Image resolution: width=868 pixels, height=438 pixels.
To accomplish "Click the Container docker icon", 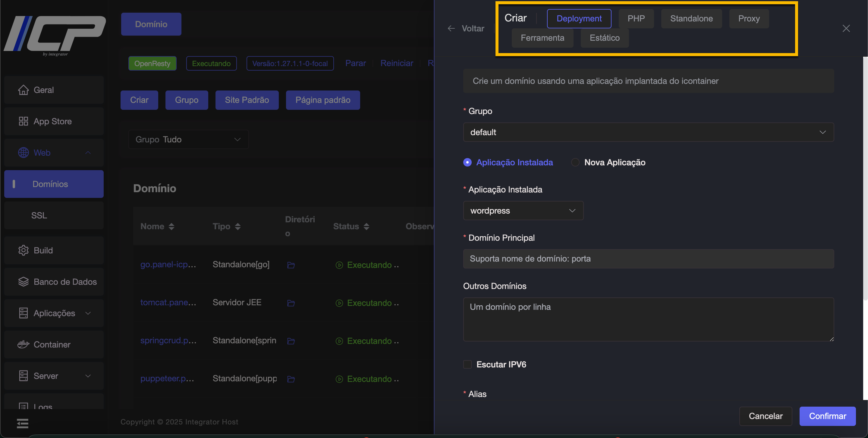I will pos(23,344).
